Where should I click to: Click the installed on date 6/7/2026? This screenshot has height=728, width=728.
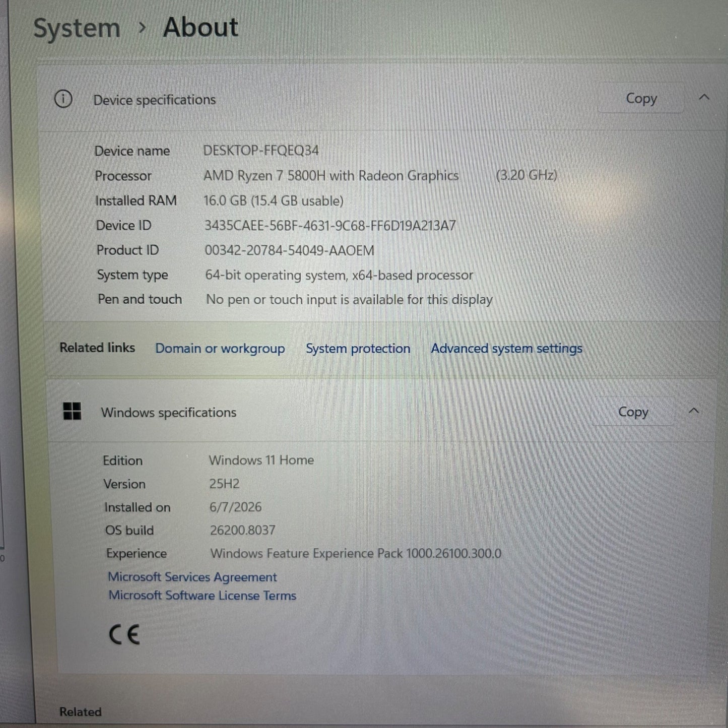coord(235,507)
